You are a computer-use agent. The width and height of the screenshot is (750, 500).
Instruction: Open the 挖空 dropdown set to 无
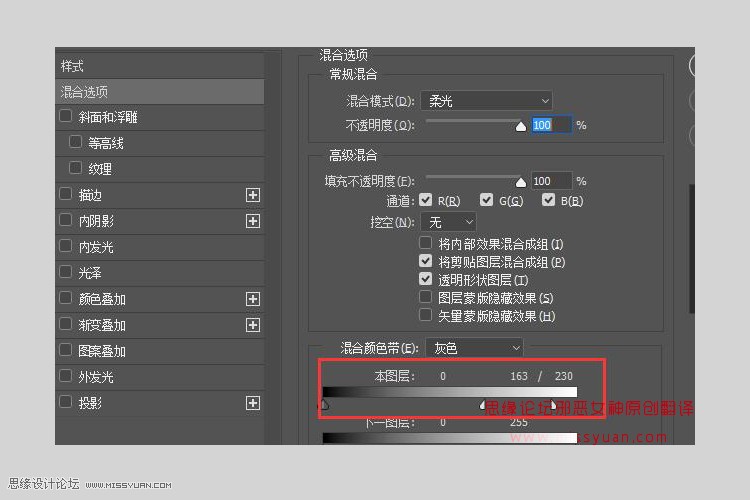(448, 222)
